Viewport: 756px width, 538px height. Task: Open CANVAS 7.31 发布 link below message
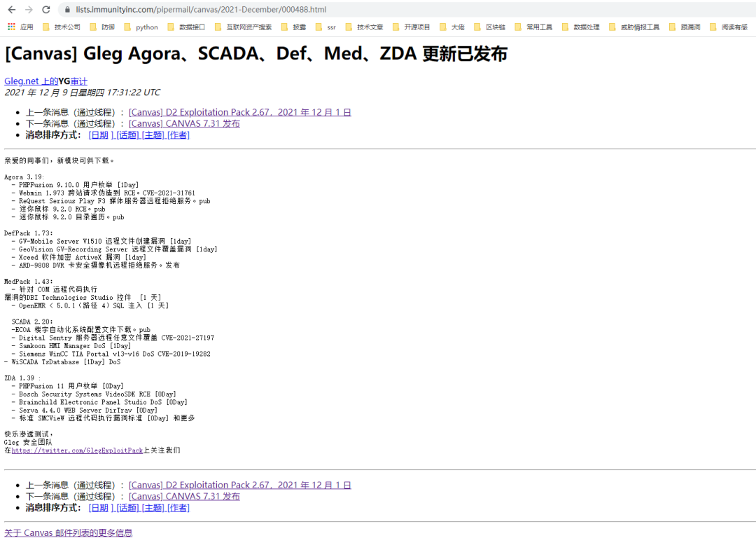tap(184, 497)
